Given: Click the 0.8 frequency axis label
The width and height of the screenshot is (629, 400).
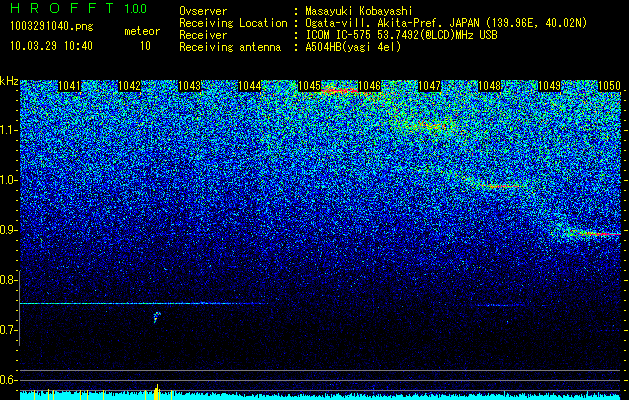Looking at the screenshot, I should 8,280.
